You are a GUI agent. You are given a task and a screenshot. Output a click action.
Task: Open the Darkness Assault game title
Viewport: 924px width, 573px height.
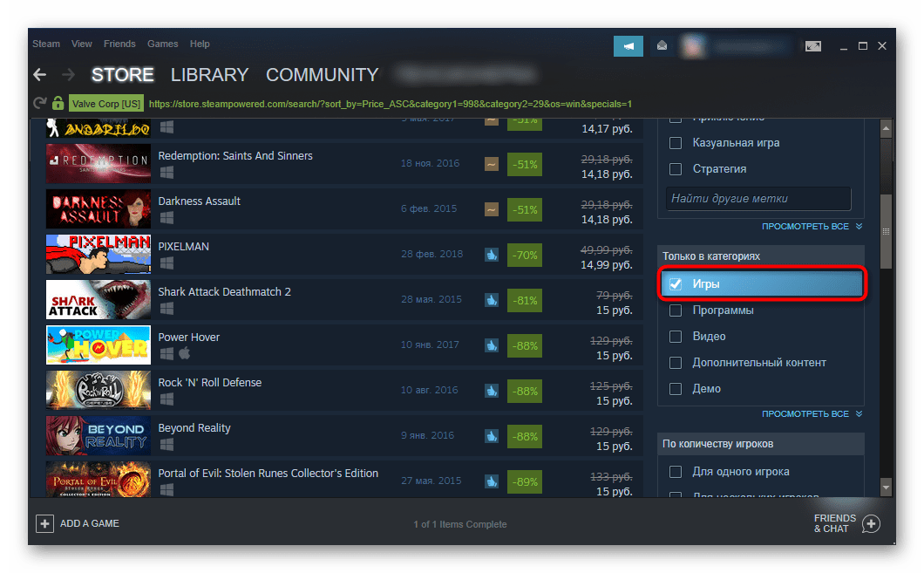pyautogui.click(x=199, y=201)
